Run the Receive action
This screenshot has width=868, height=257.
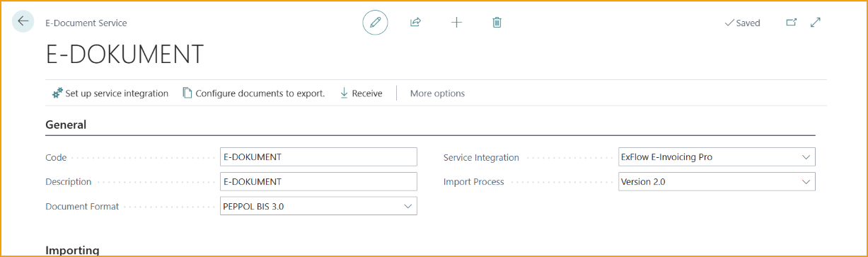point(361,93)
